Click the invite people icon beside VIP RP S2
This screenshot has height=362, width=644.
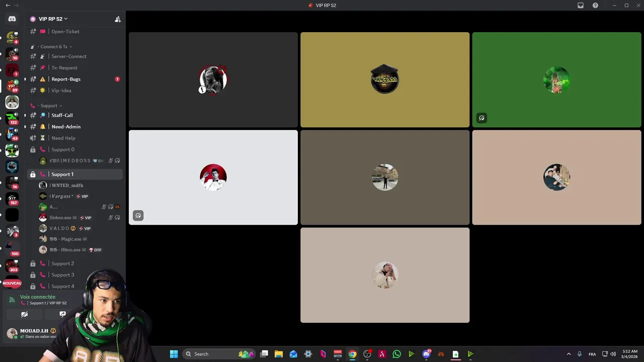pos(118,19)
